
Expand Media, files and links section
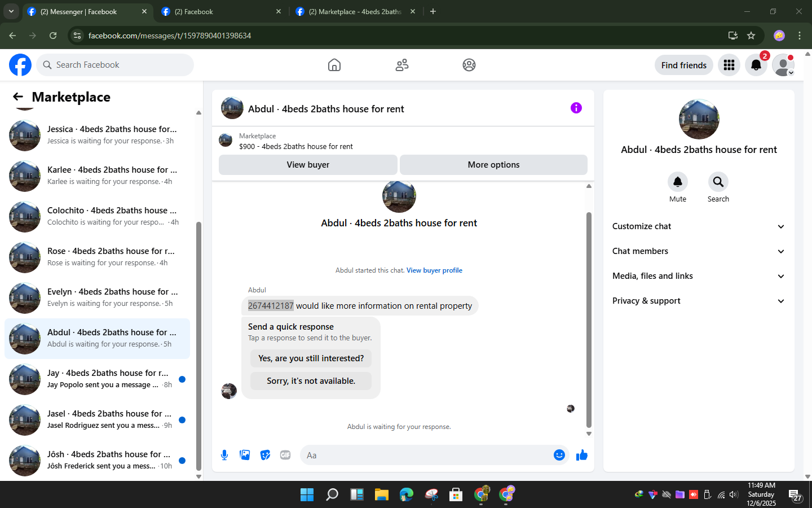(699, 276)
